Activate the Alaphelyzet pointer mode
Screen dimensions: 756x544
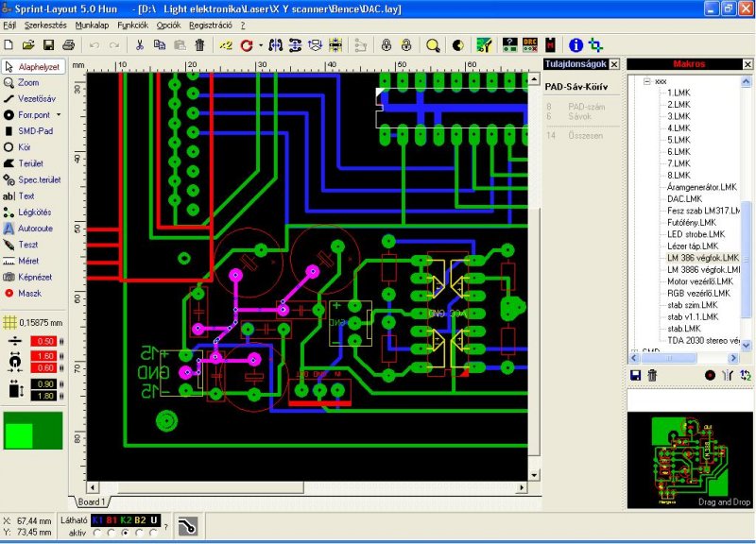click(33, 66)
